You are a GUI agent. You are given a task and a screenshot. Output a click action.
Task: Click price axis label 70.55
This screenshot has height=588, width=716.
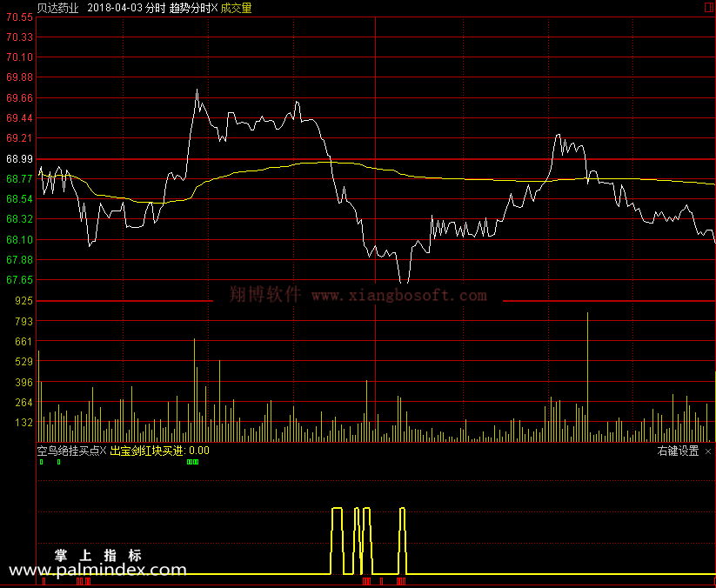pyautogui.click(x=20, y=17)
